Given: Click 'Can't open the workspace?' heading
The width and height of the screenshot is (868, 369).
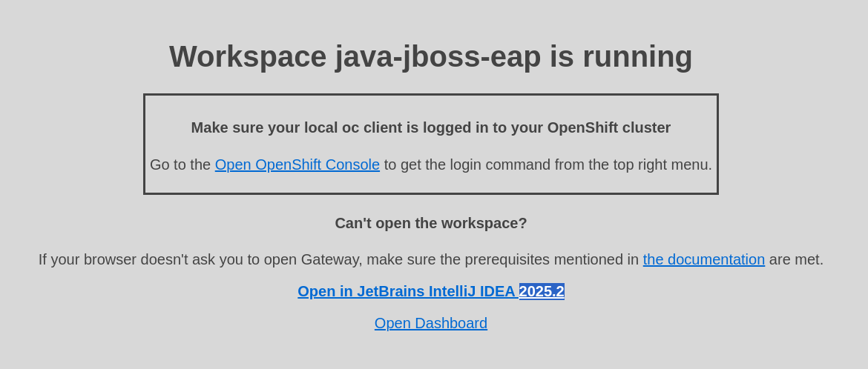Looking at the screenshot, I should pos(431,224).
